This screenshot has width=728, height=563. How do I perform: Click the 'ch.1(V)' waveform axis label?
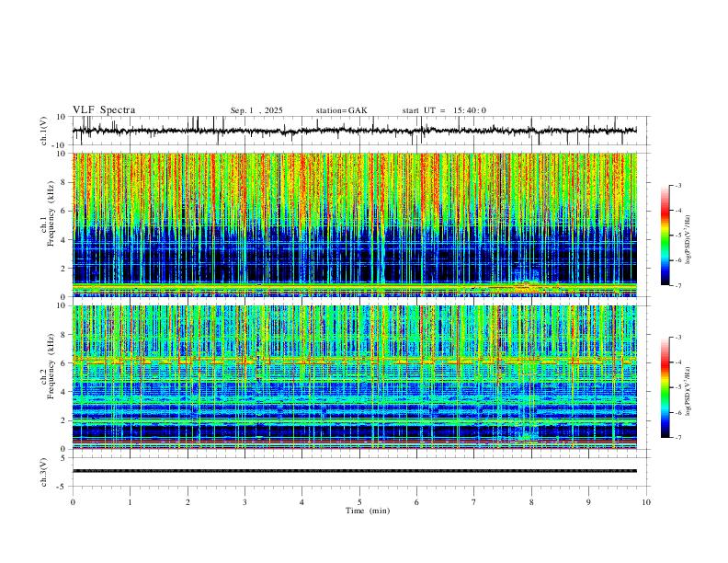[44, 131]
